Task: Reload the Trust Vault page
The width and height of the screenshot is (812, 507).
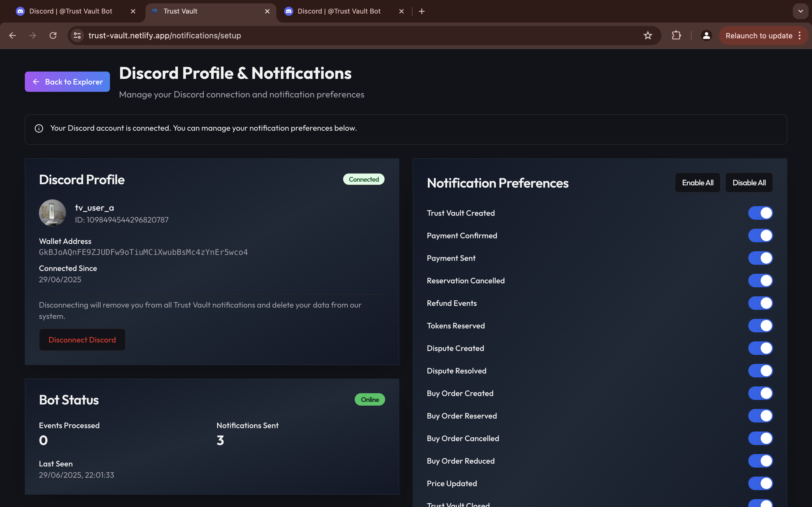Action: (x=53, y=35)
